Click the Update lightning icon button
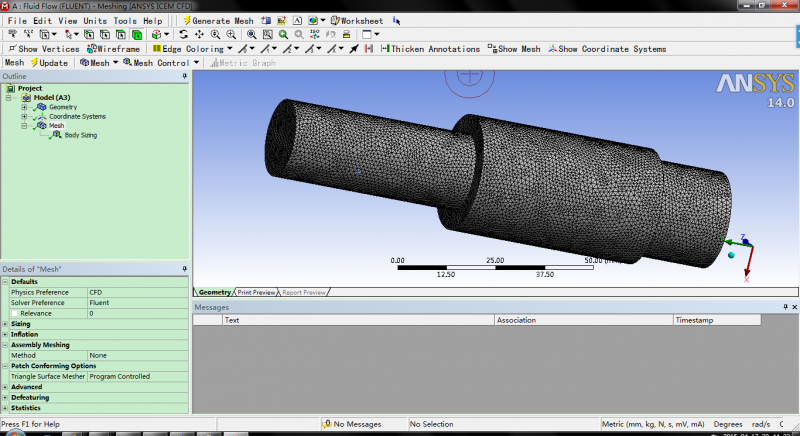 (x=46, y=63)
